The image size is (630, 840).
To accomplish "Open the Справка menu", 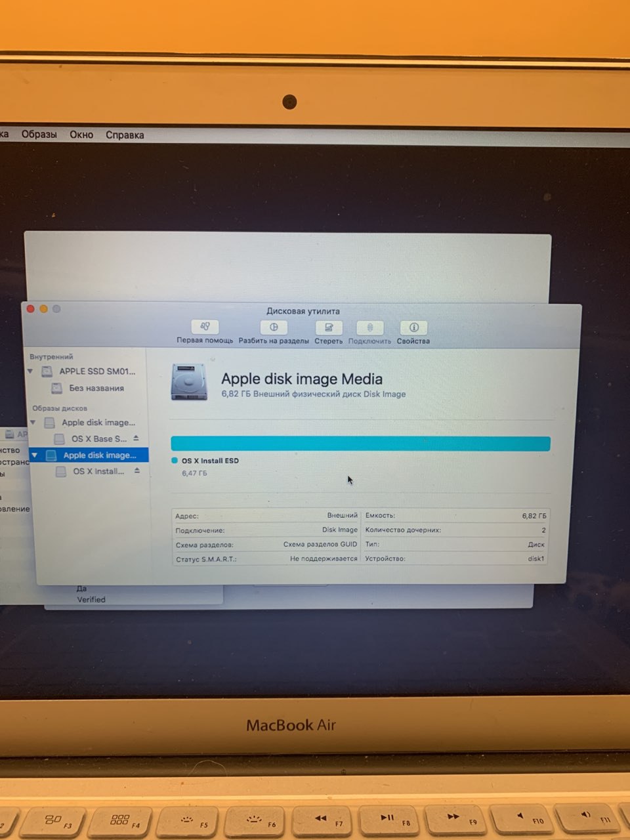I will [125, 135].
